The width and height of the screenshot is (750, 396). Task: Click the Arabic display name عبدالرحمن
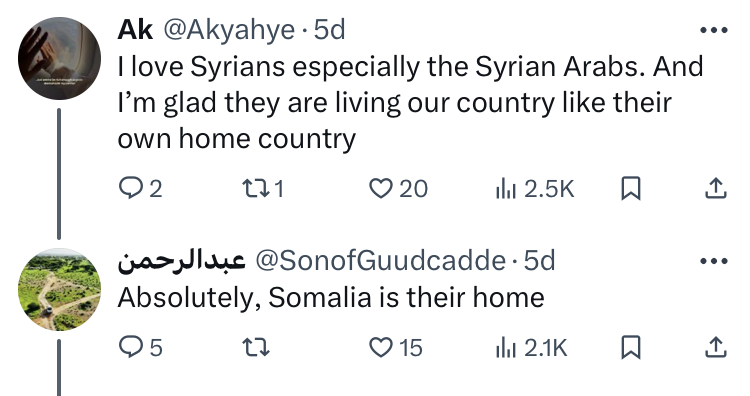(x=182, y=261)
